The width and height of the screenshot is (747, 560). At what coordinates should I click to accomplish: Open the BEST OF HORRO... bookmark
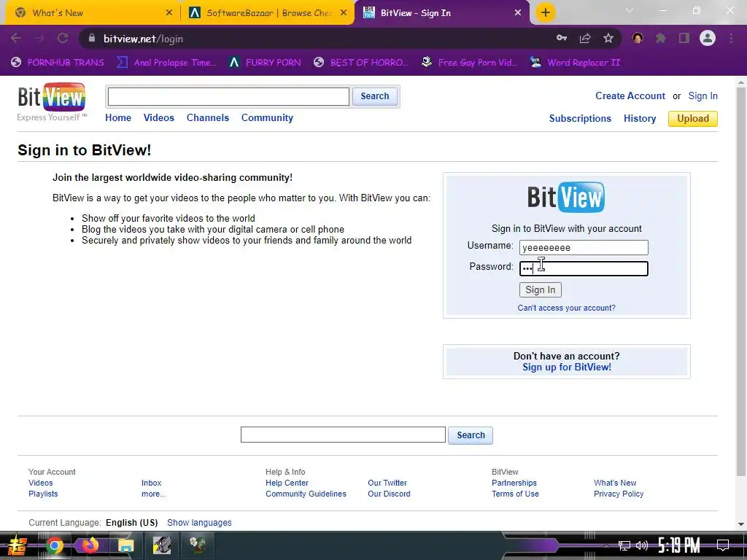coord(361,63)
